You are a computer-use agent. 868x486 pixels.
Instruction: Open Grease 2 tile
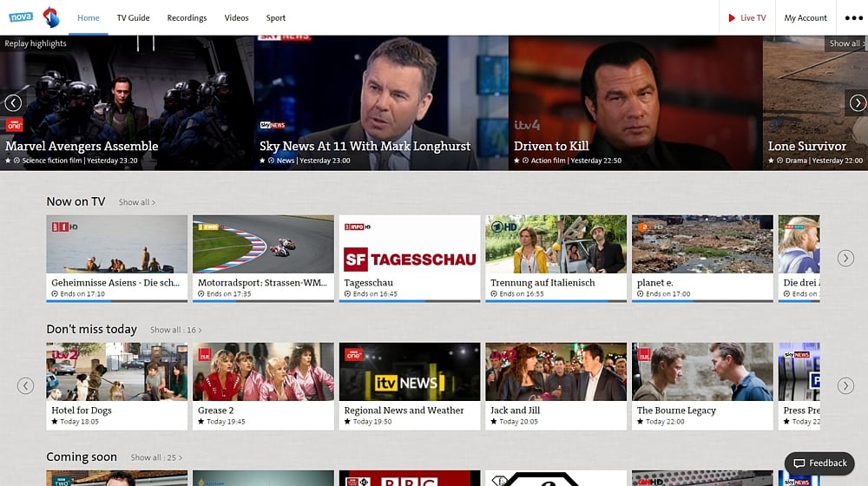point(264,386)
